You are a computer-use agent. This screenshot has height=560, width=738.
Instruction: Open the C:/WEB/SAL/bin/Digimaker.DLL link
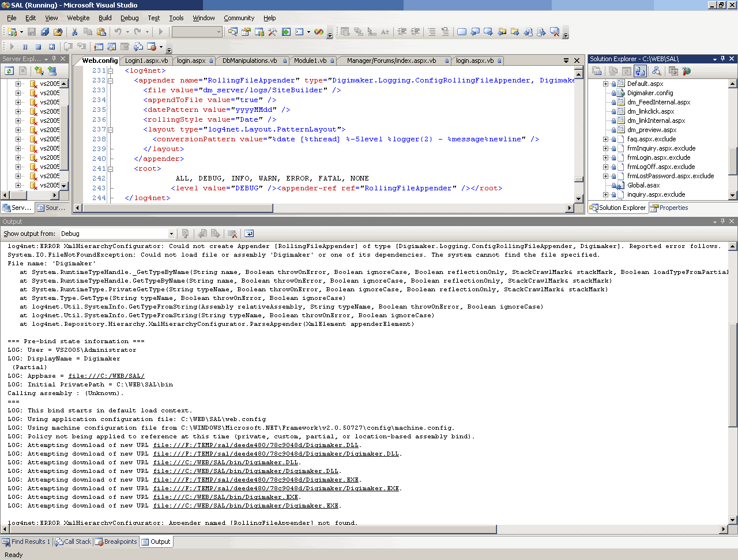[x=225, y=463]
